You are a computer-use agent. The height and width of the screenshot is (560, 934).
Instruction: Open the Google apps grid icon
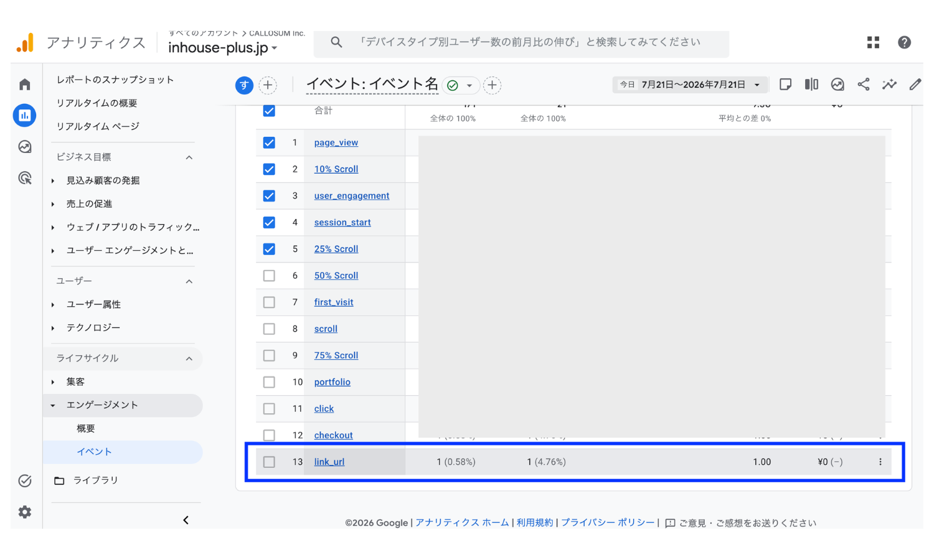(873, 42)
